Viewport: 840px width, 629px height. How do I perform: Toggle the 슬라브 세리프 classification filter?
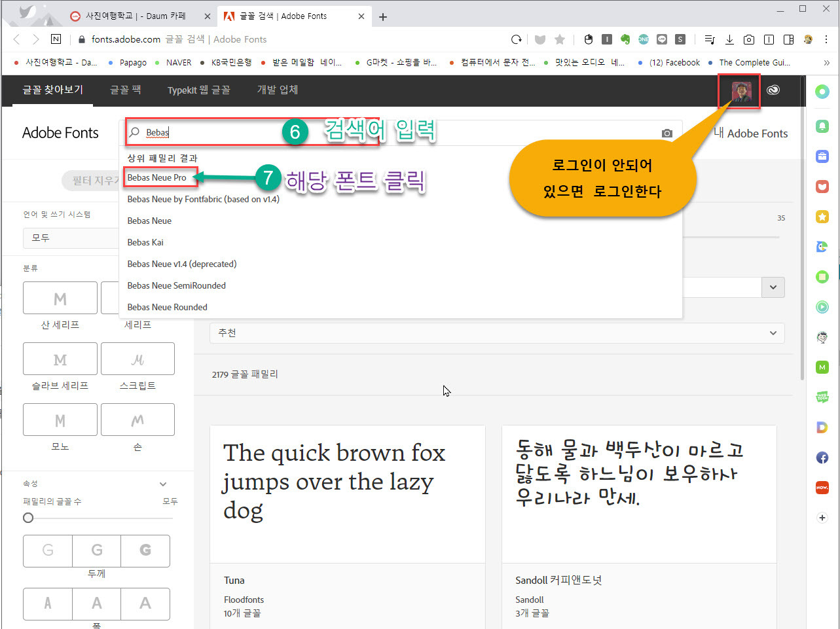tap(60, 359)
